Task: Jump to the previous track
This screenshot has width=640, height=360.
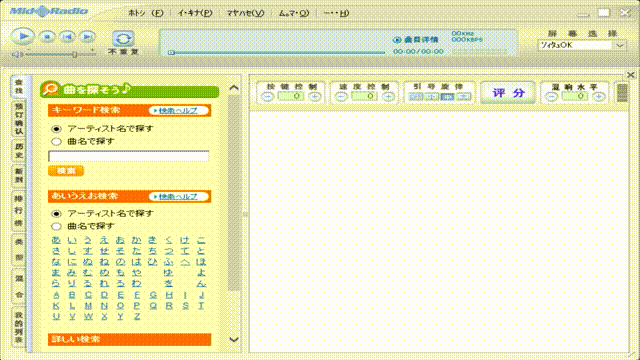Action: coord(67,37)
